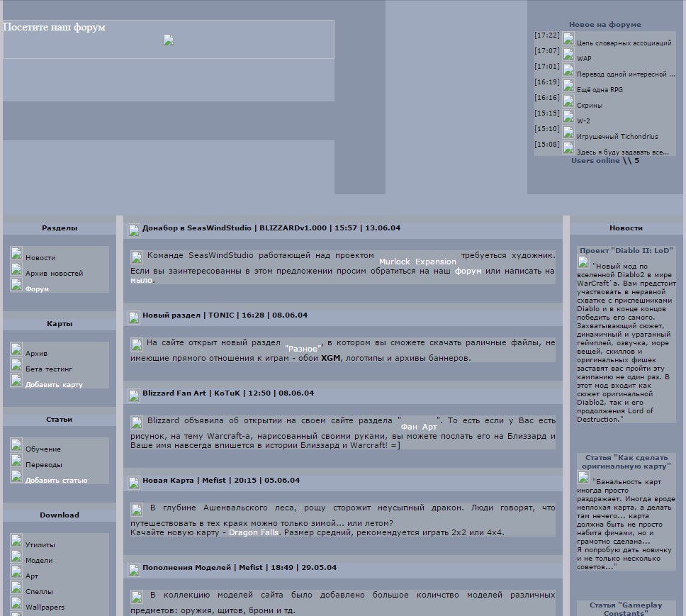Click the icon before 'Пополнения Моделей' headline
Image resolution: width=686 pixels, height=616 pixels.
click(134, 570)
